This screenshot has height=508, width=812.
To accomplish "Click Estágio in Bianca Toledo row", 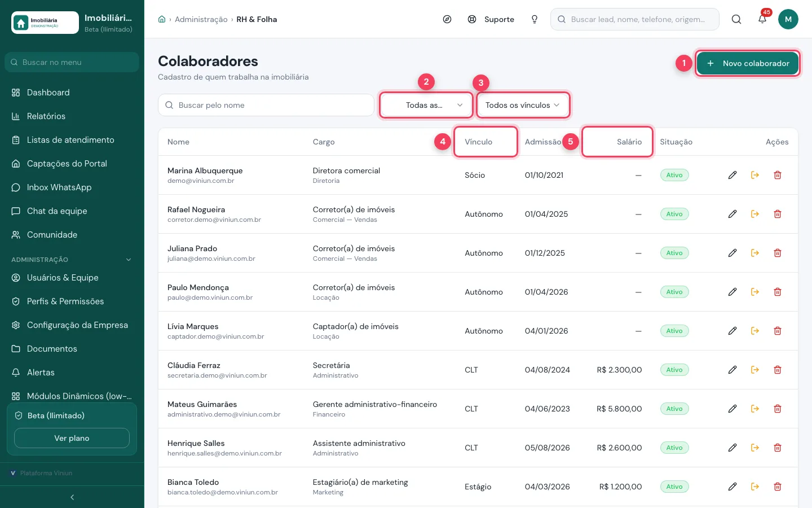I will coord(478,487).
